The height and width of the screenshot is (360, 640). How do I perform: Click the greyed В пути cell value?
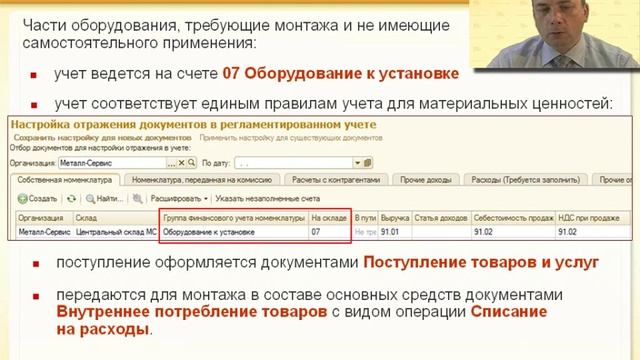tap(365, 232)
